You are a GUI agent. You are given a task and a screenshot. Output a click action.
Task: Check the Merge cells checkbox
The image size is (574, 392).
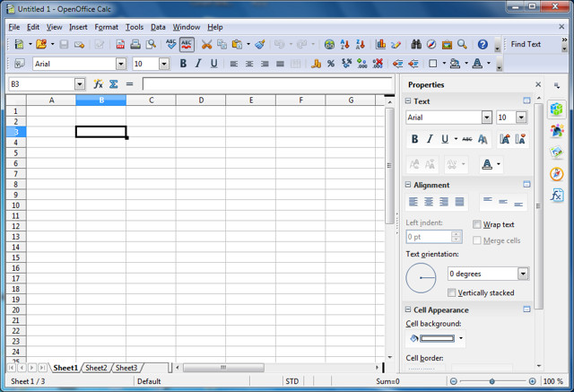[x=478, y=240]
